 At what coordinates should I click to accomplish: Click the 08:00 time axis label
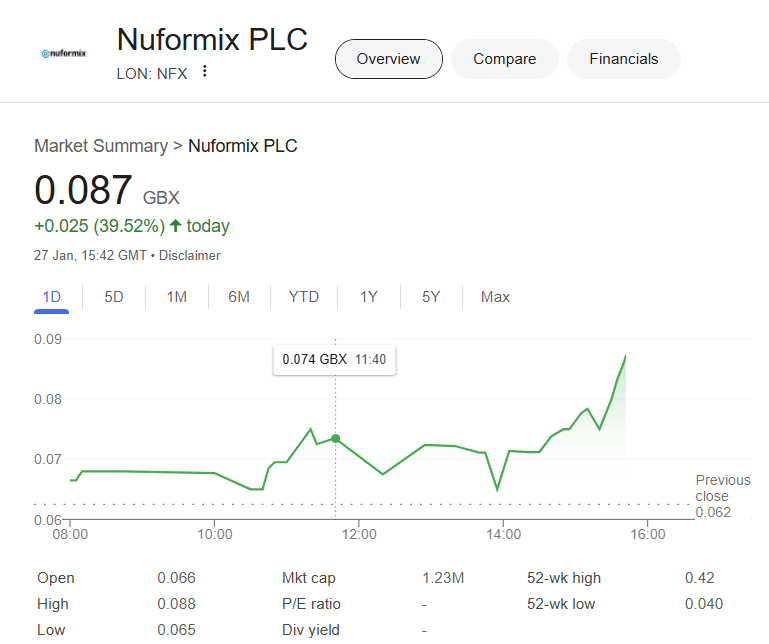pos(70,534)
